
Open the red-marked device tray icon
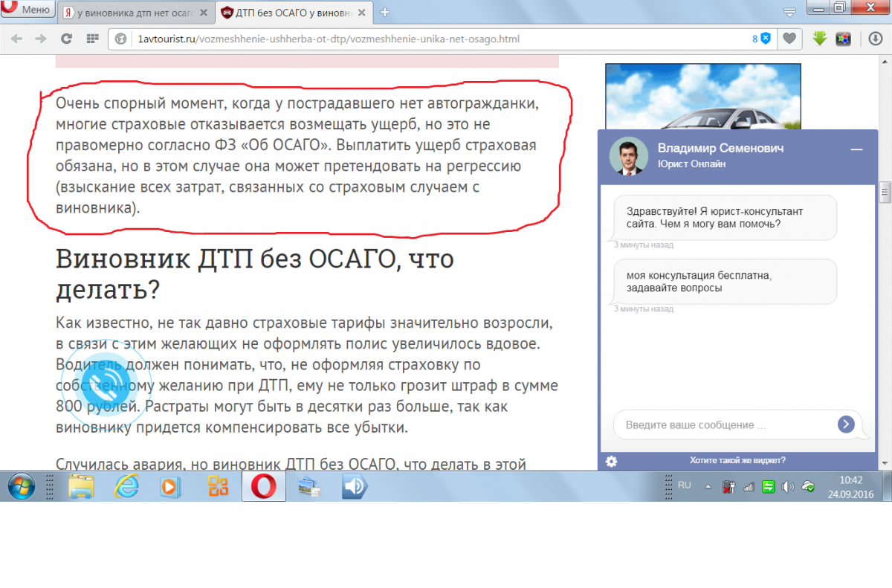tap(728, 487)
